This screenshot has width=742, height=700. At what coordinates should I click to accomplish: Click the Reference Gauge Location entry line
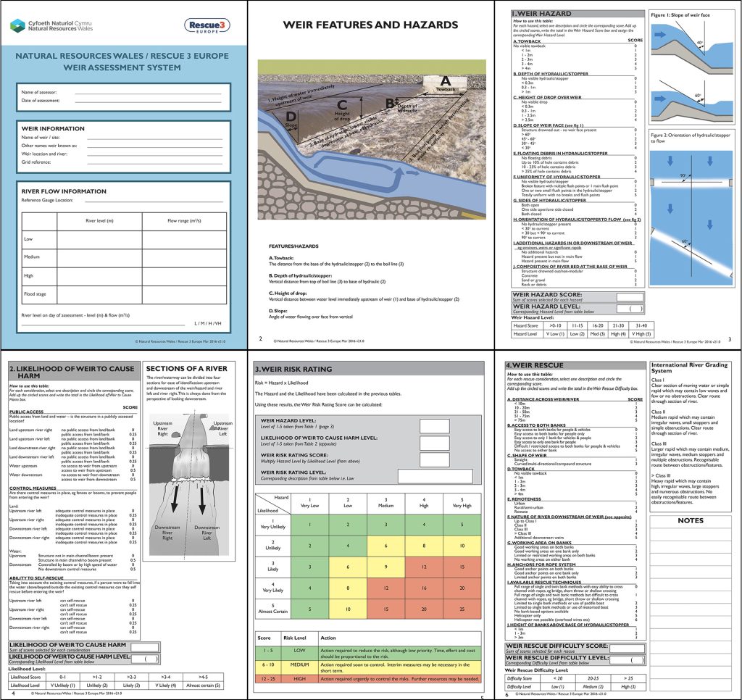[x=154, y=201]
